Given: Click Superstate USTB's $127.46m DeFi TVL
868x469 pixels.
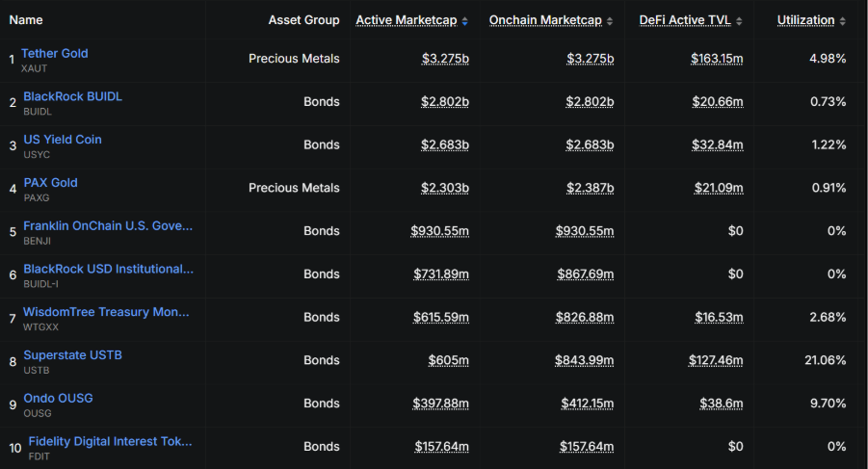Looking at the screenshot, I should pos(717,360).
